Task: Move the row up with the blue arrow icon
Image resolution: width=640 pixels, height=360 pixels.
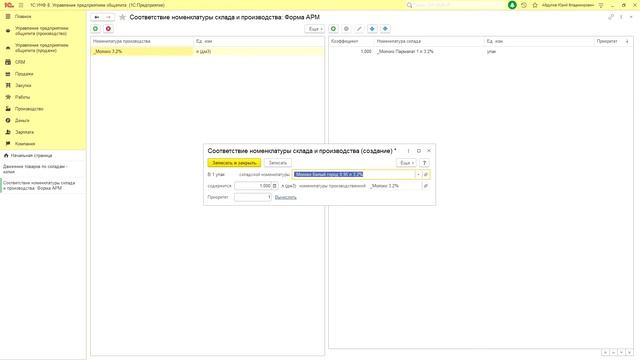Action: point(372,29)
